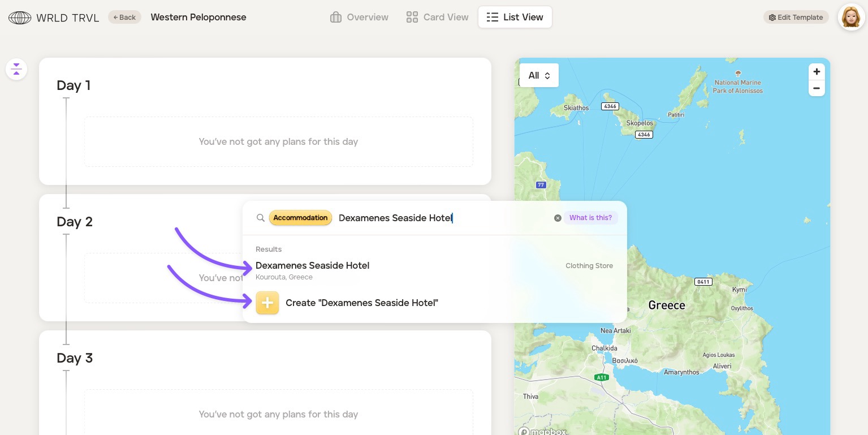
Task: Click the Day 1 empty plans area
Action: [x=278, y=141]
